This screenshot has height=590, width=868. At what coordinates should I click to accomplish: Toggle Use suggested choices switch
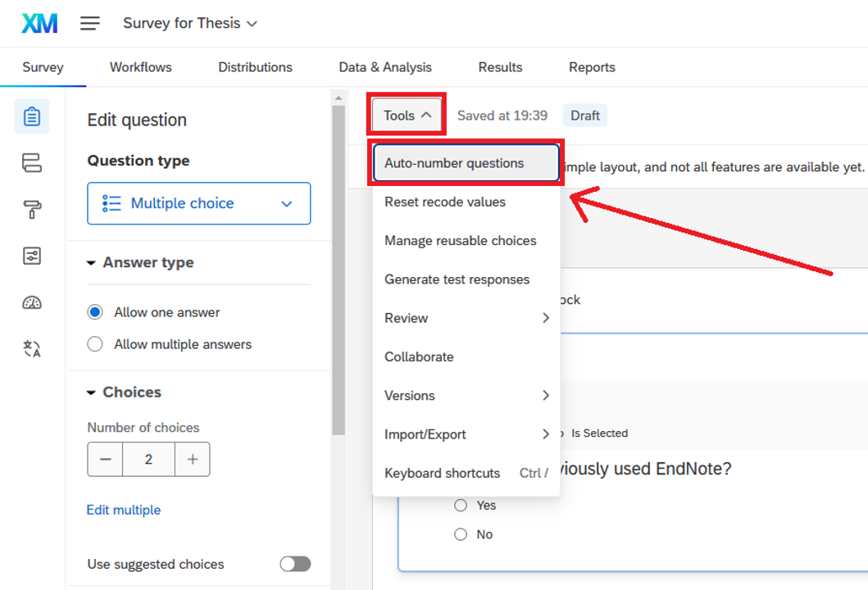[295, 564]
